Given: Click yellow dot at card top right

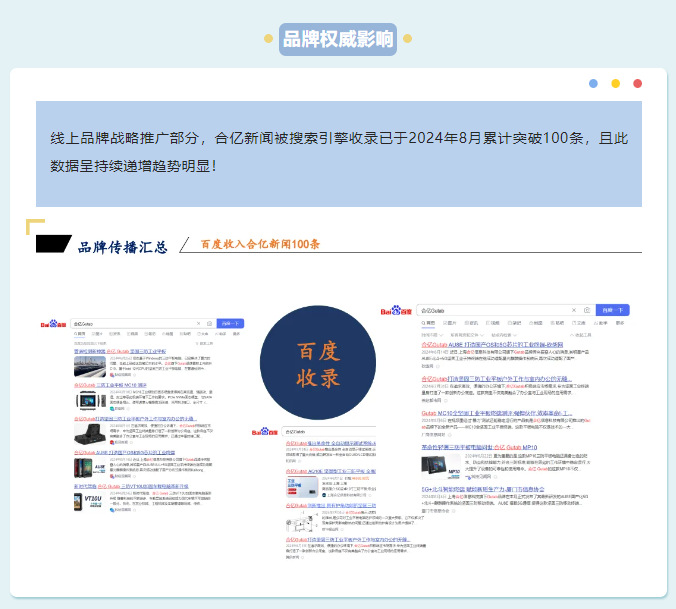Looking at the screenshot, I should [x=616, y=84].
